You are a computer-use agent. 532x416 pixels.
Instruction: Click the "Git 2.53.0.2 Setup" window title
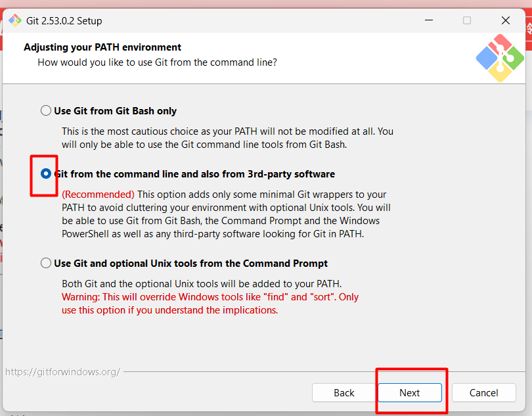pyautogui.click(x=64, y=21)
